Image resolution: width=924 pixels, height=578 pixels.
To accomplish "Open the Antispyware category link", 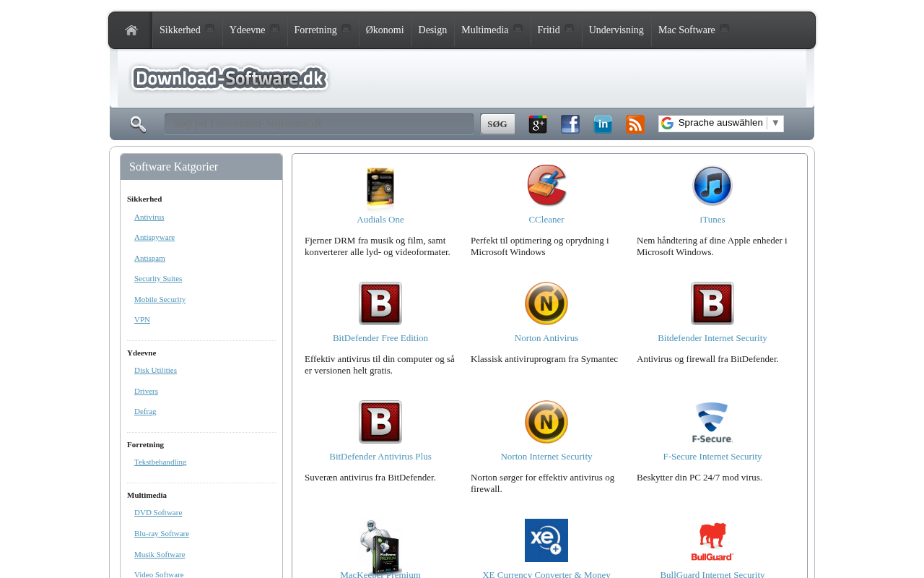I will coord(154,238).
